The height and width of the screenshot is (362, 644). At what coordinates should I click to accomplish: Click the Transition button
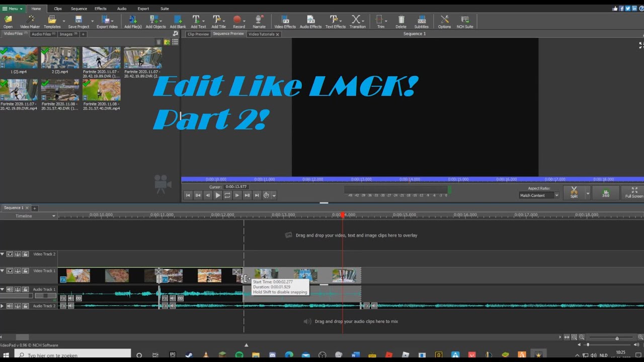click(x=357, y=22)
